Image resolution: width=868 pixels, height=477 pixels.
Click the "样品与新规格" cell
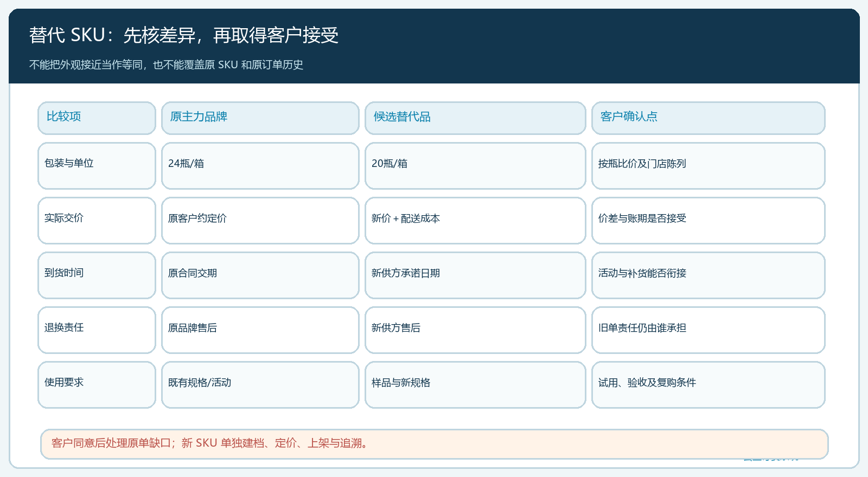point(475,385)
